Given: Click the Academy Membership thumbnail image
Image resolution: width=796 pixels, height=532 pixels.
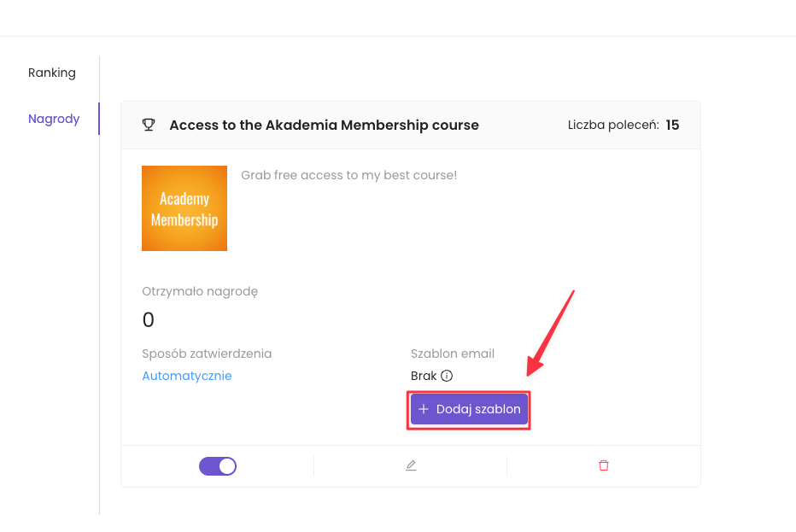Looking at the screenshot, I should (184, 208).
